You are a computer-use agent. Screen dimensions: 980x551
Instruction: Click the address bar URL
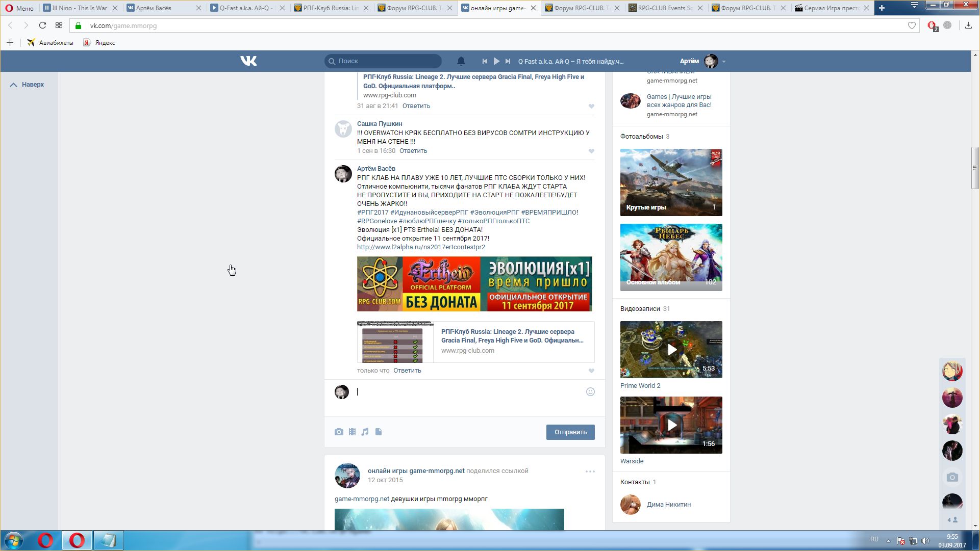[123, 25]
